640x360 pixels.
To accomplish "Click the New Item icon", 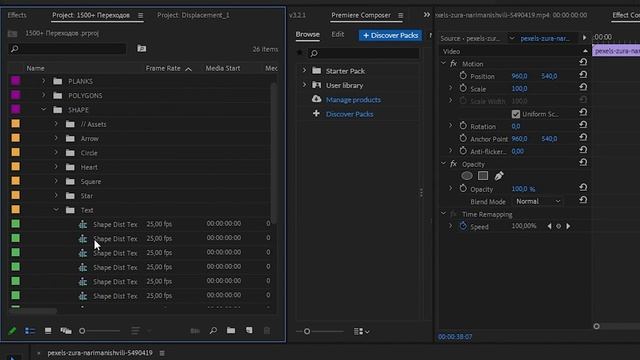I will 249,331.
